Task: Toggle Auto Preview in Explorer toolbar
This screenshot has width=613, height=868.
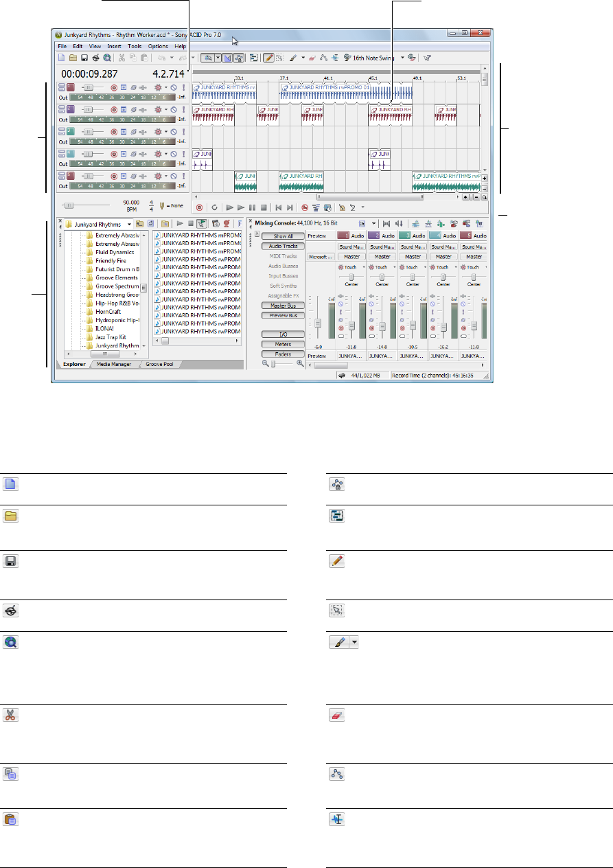Action: point(203,224)
